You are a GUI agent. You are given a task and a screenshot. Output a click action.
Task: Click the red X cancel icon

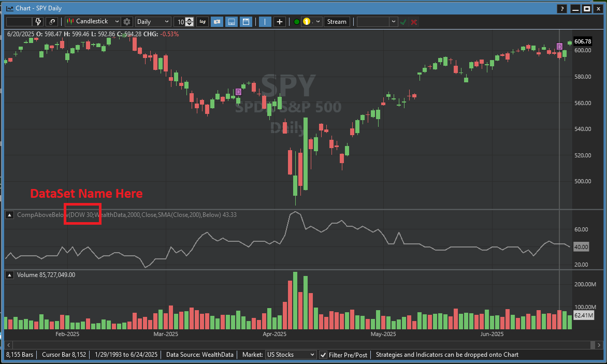point(414,22)
